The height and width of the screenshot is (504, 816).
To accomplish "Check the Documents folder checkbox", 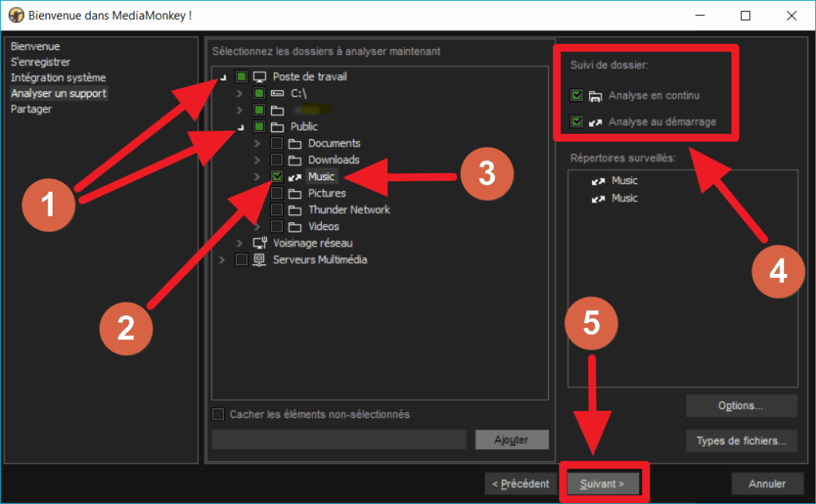I will point(277,143).
